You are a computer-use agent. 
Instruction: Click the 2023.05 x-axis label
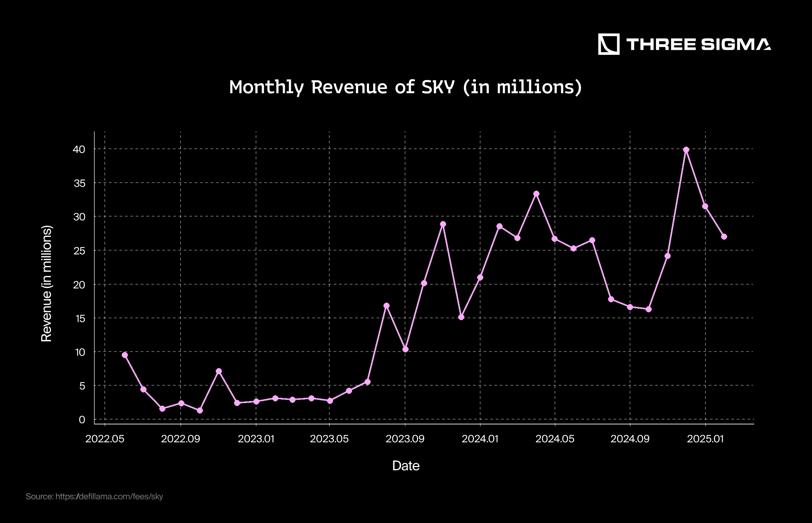pyautogui.click(x=329, y=439)
